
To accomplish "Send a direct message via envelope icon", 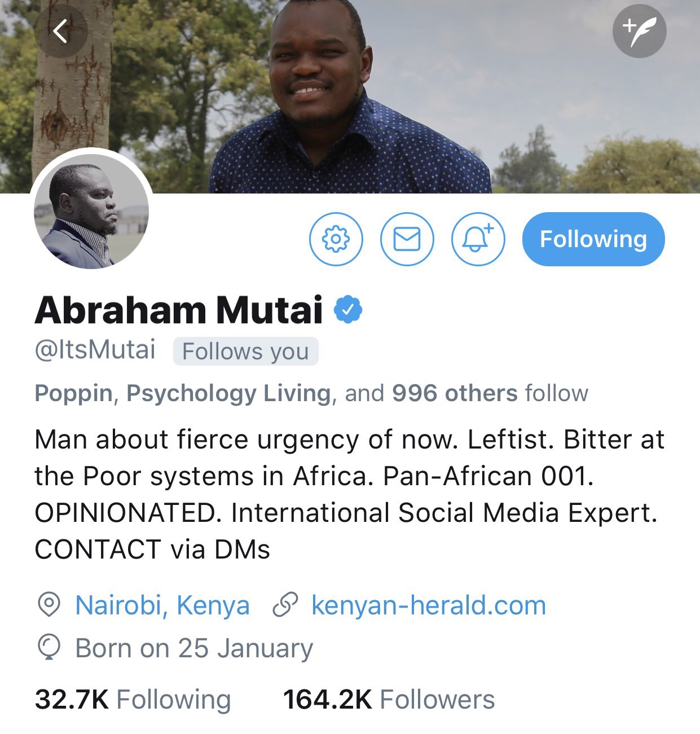I will point(407,239).
